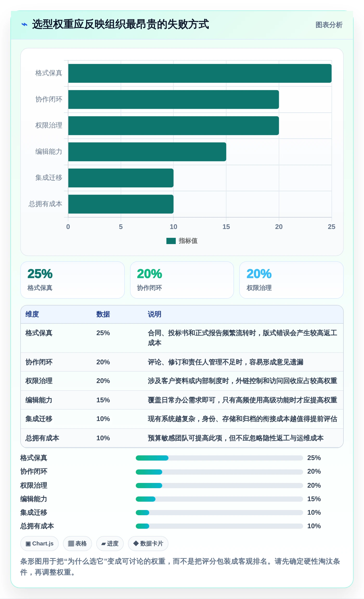Open the 20% 权限治理 data card
The width and height of the screenshot is (364, 599).
291,280
